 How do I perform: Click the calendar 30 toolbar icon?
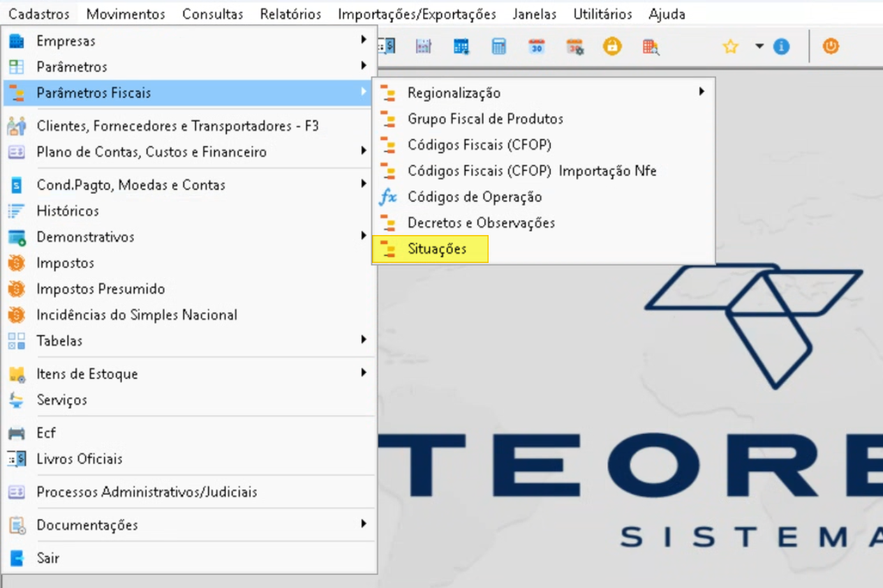(x=537, y=47)
